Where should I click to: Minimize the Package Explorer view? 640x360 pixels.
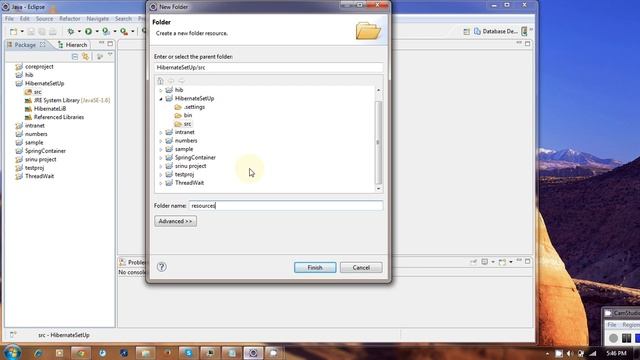[102, 43]
